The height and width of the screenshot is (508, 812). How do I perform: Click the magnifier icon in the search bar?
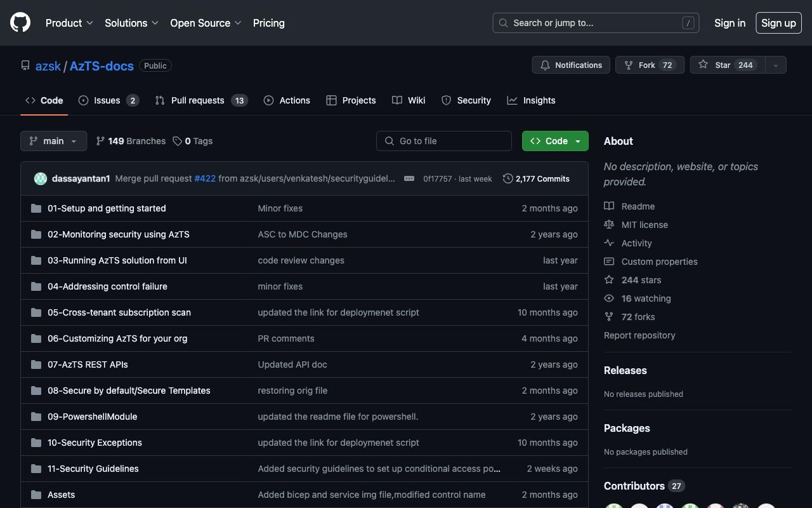[x=503, y=23]
